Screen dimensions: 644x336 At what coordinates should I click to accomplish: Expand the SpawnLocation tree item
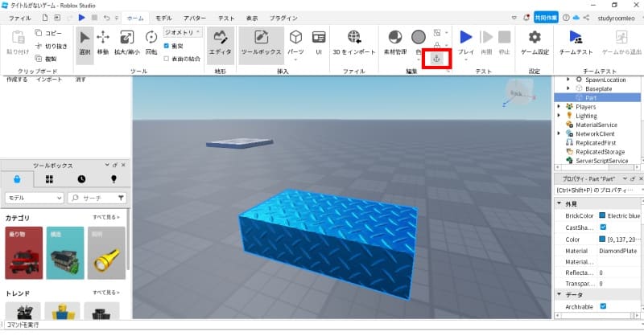[568, 80]
